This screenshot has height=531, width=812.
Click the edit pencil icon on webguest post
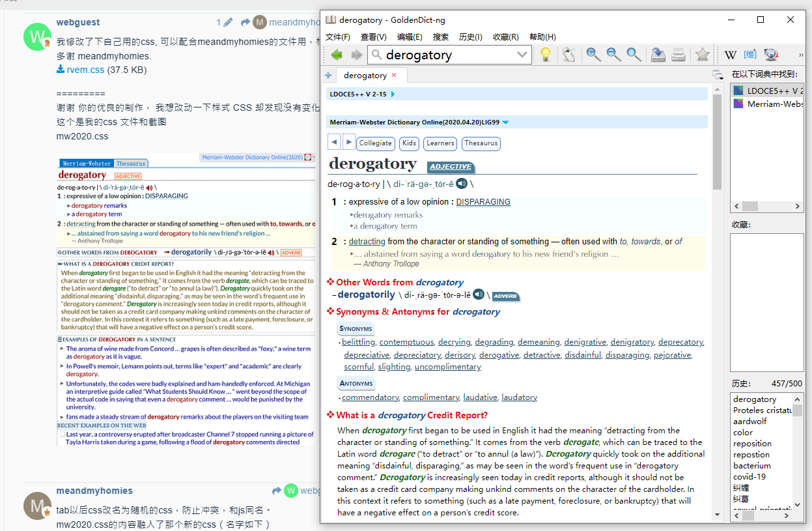(x=227, y=23)
